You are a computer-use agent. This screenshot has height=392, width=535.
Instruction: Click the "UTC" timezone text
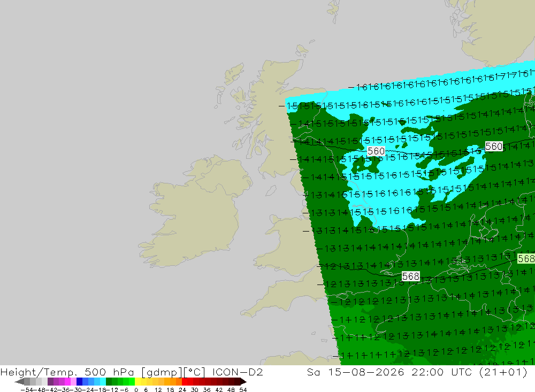[461, 372]
